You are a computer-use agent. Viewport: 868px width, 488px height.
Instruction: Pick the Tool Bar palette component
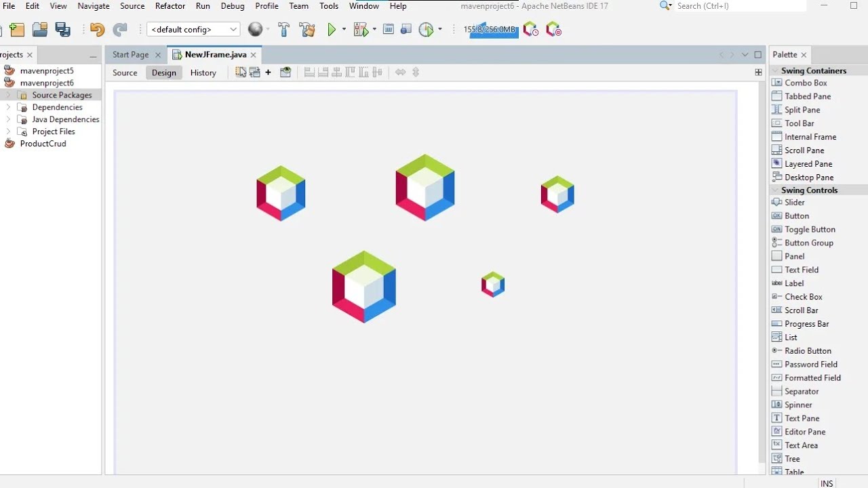tap(799, 123)
